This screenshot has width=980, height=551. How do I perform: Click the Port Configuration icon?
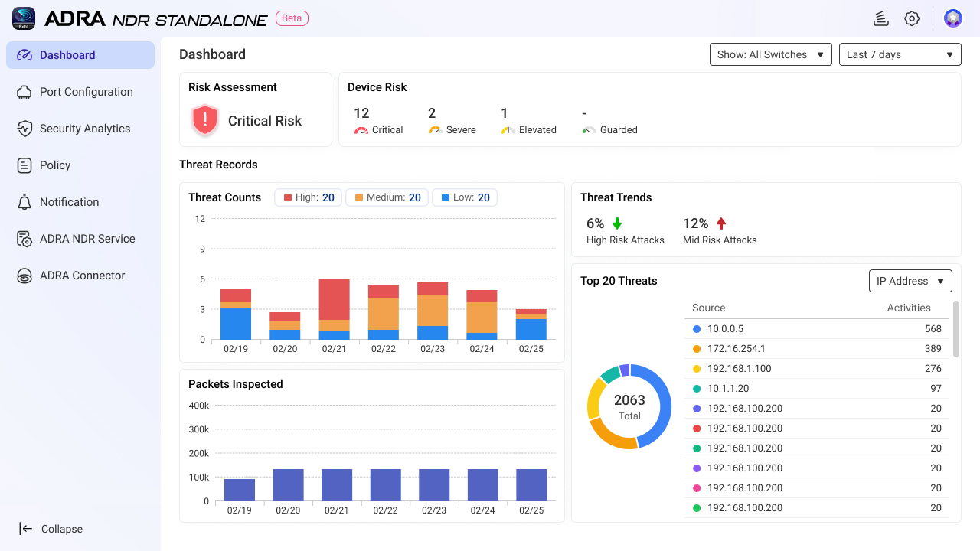[x=24, y=92]
